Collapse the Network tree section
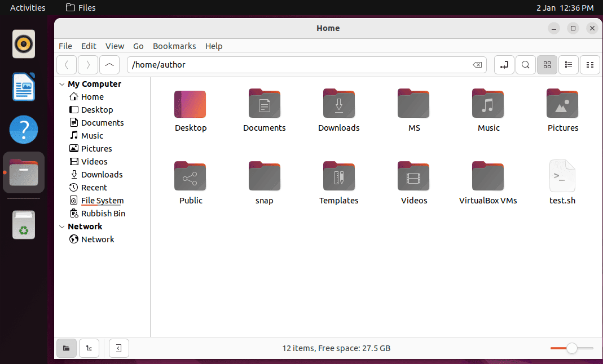603x364 pixels. coord(61,226)
